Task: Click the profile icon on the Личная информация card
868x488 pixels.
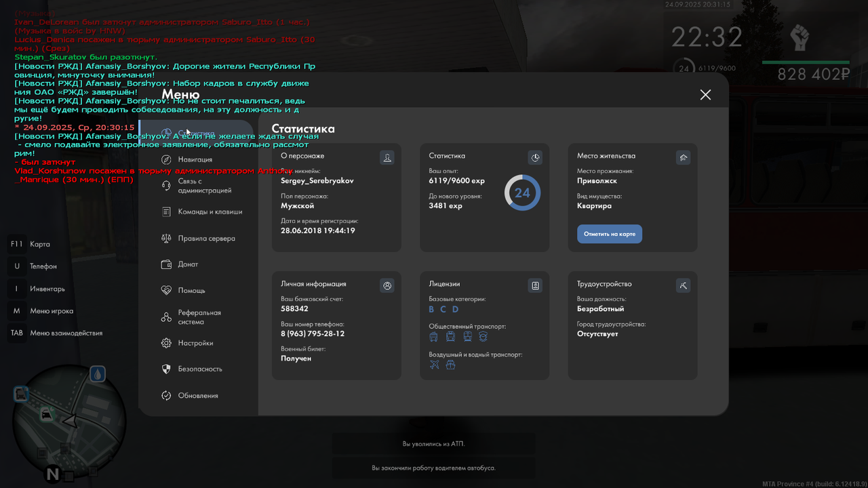Action: coord(387,285)
